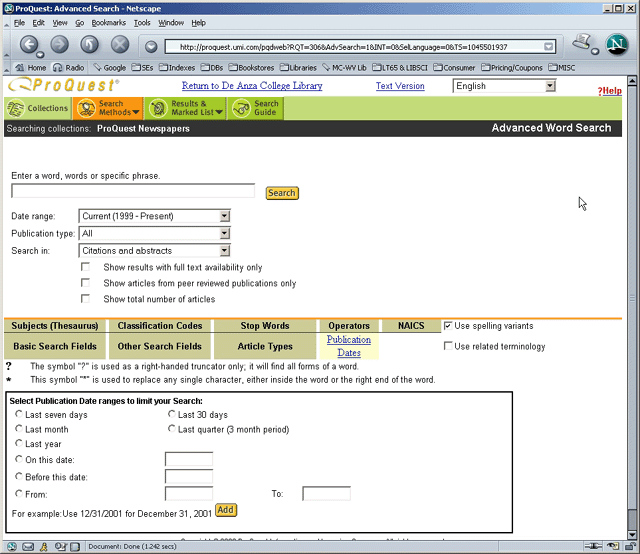Screen dimensions: 640x554
Task: Enable Show results with full text availability only
Action: click(x=86, y=267)
